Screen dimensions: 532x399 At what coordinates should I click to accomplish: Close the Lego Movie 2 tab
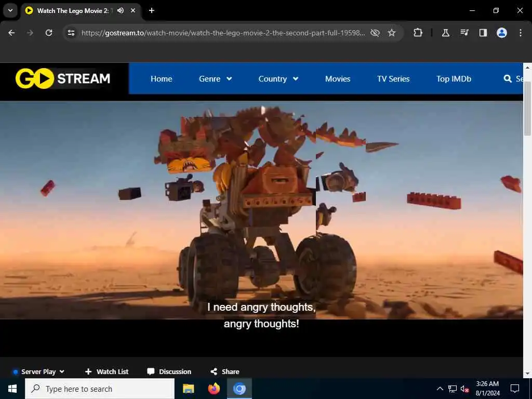(x=133, y=10)
